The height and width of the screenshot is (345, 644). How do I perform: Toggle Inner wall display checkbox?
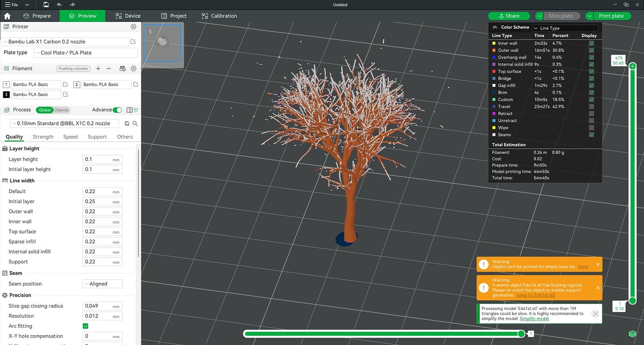point(592,43)
